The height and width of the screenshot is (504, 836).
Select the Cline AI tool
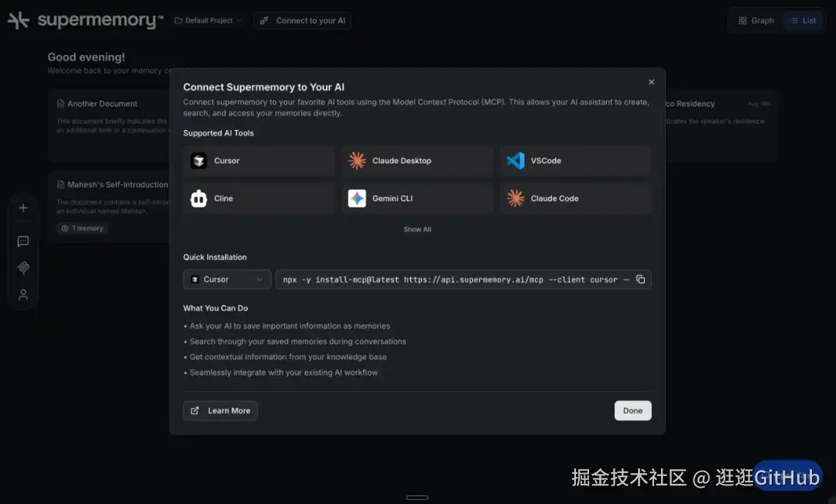[x=259, y=198]
